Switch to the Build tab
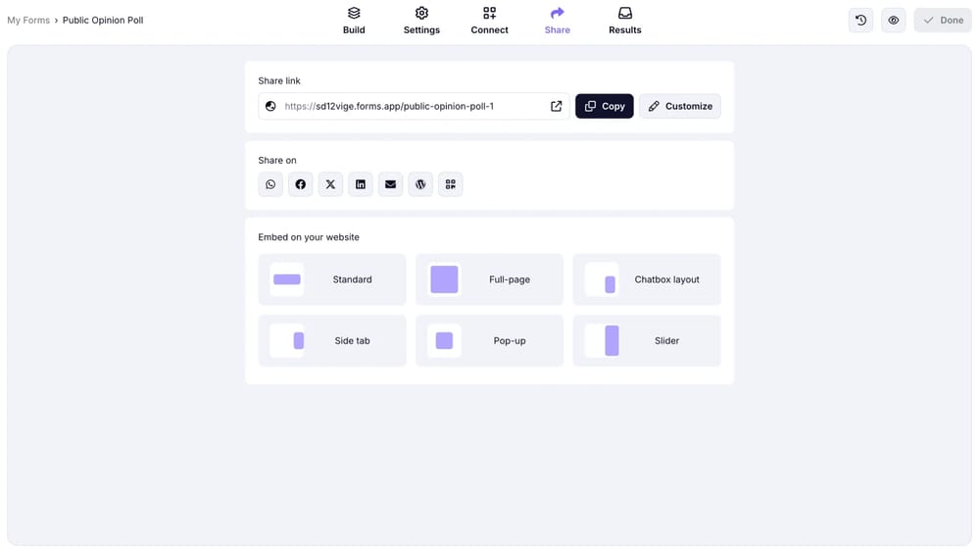The height and width of the screenshot is (553, 980). (354, 20)
